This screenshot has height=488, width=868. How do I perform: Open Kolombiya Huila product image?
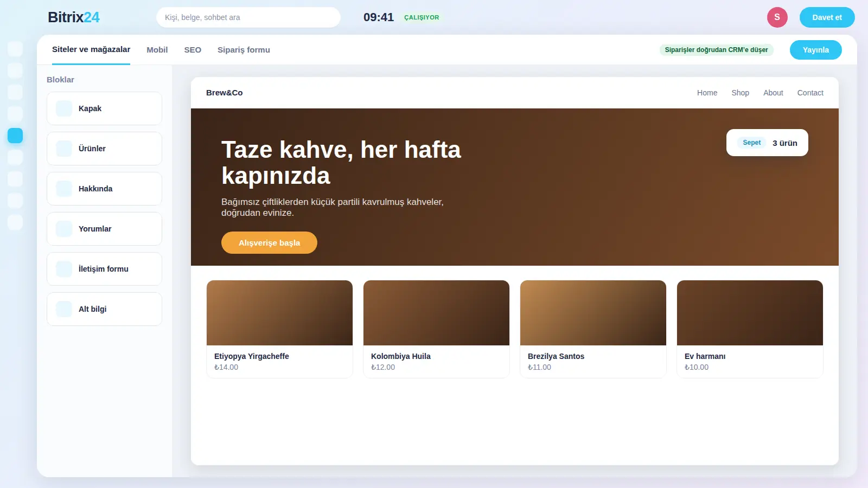(x=436, y=313)
